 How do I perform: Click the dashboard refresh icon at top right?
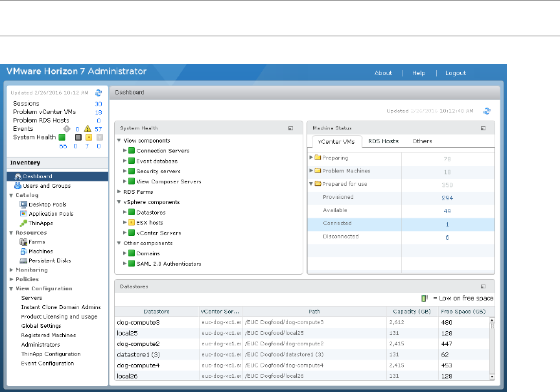487,111
